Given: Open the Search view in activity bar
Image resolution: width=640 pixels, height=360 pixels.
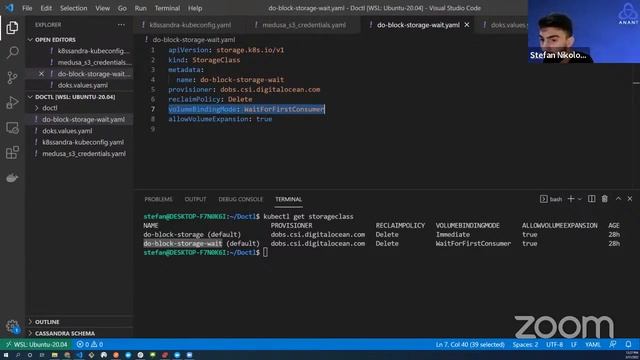Looking at the screenshot, I should coord(12,52).
